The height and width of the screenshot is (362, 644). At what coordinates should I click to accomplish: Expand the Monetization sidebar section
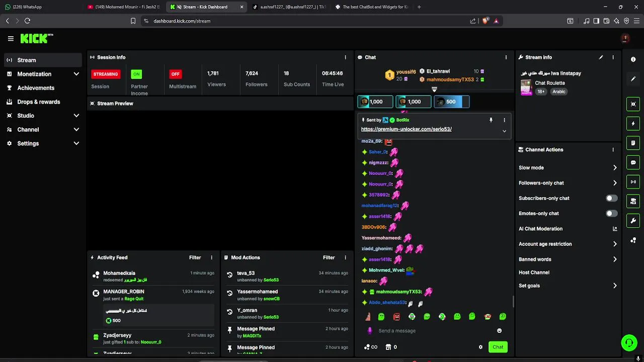tap(76, 74)
